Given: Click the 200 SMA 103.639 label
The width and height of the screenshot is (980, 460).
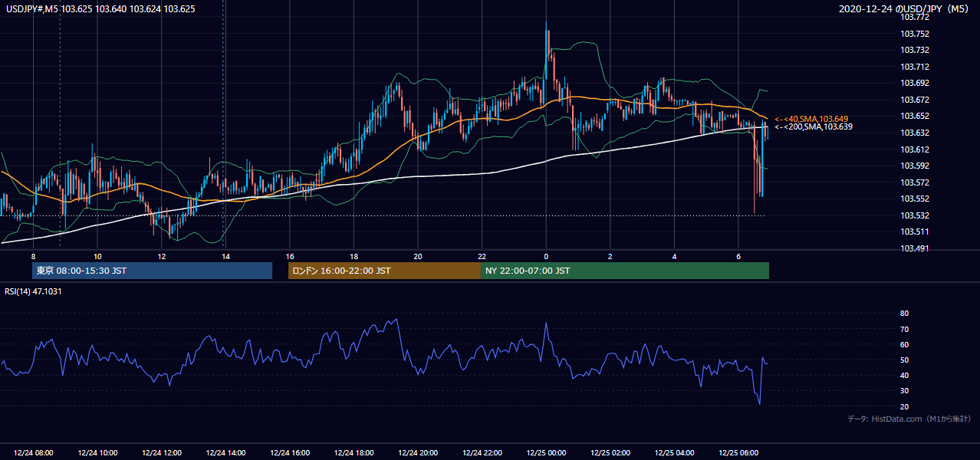Looking at the screenshot, I should pyautogui.click(x=812, y=127).
